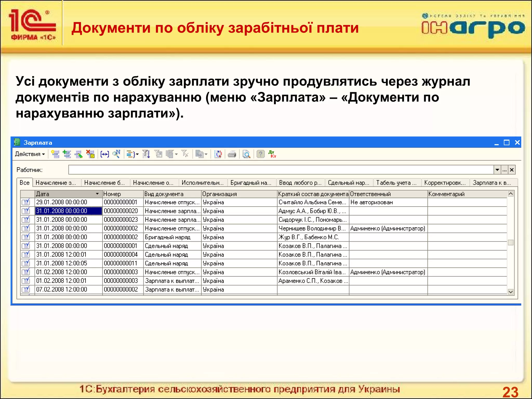
Task: Click the Print icon
Action: [x=232, y=154]
